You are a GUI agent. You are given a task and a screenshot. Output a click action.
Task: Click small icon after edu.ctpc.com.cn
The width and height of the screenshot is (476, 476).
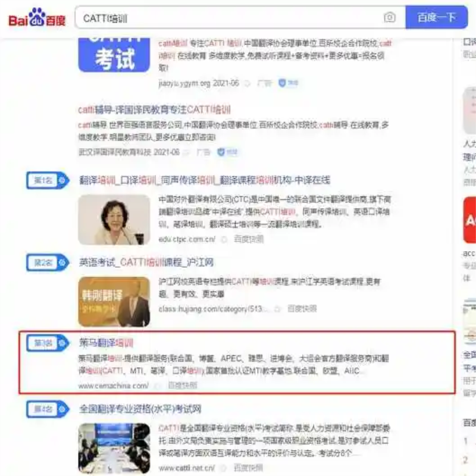[x=224, y=240]
